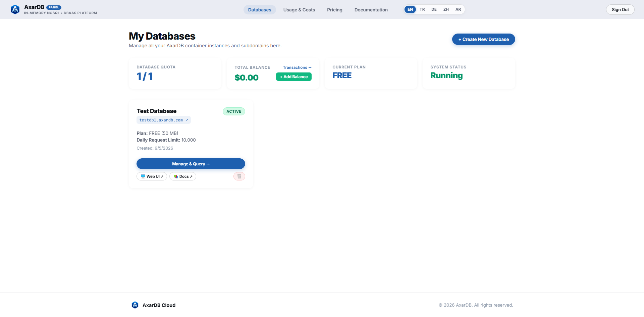The image size is (644, 317).
Task: Switch language to DE
Action: point(434,9)
